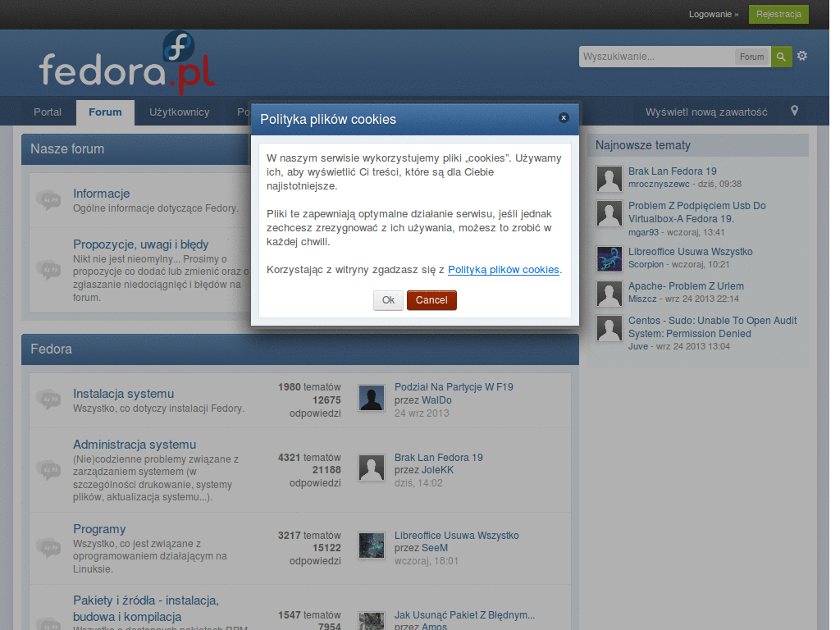This screenshot has height=630, width=840.
Task: Open the Użytkownicy tab
Action: 180,112
